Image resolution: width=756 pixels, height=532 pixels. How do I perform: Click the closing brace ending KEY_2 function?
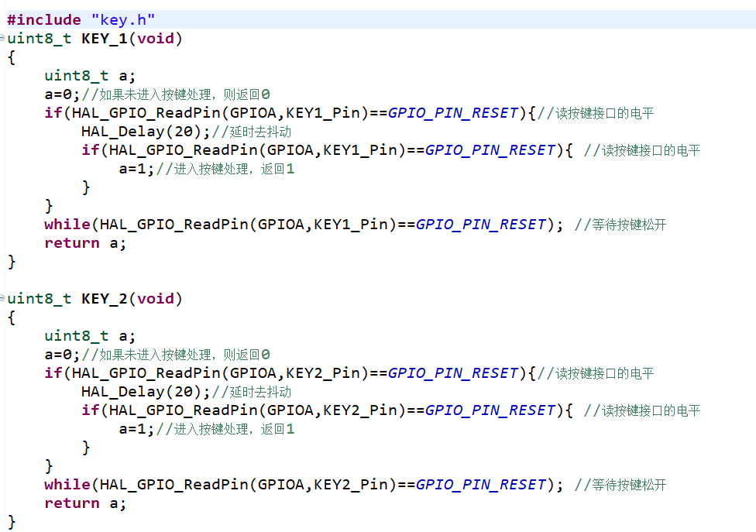[12, 522]
